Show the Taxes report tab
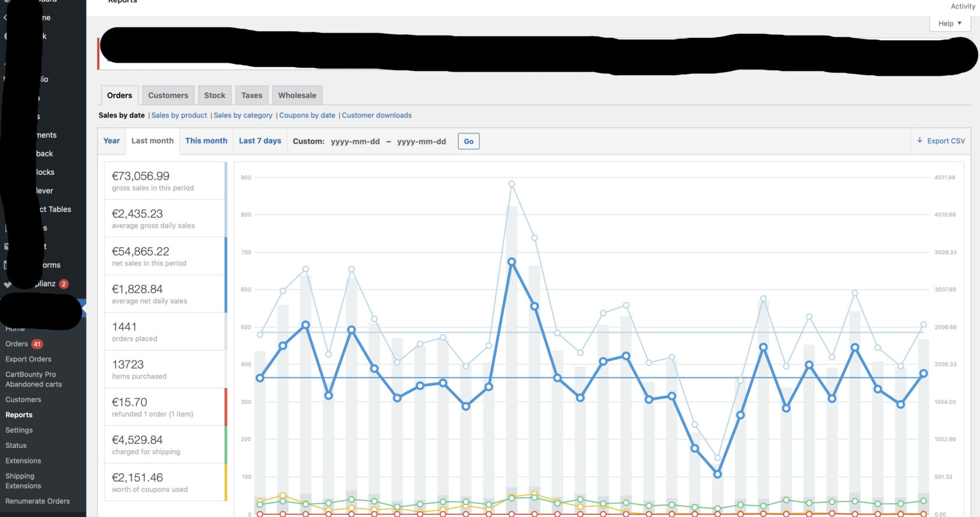Viewport: 980px width, 517px height. click(251, 96)
